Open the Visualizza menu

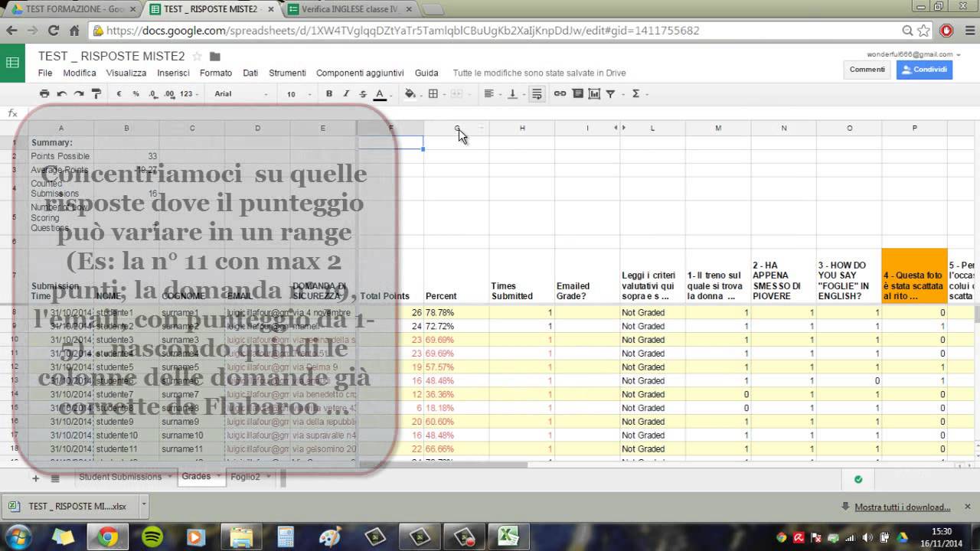pos(126,73)
